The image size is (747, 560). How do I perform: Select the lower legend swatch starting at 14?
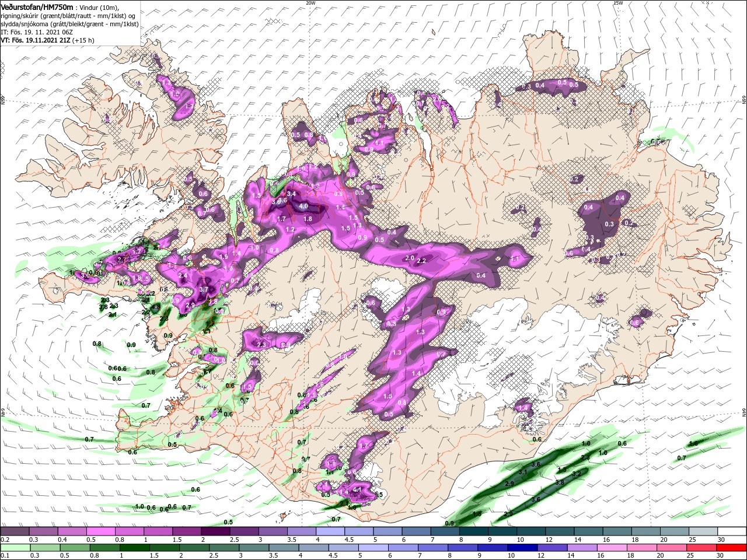click(582, 548)
